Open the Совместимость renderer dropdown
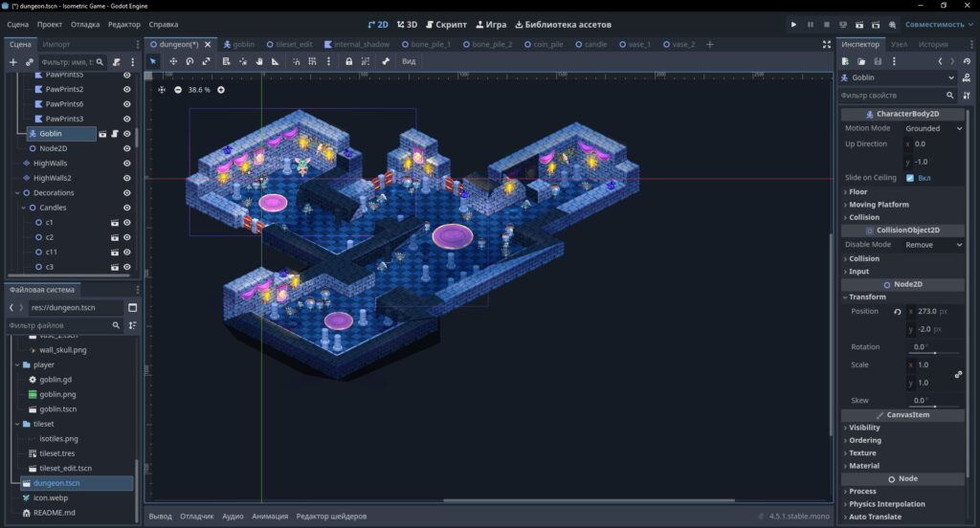980x528 pixels. [x=940, y=24]
